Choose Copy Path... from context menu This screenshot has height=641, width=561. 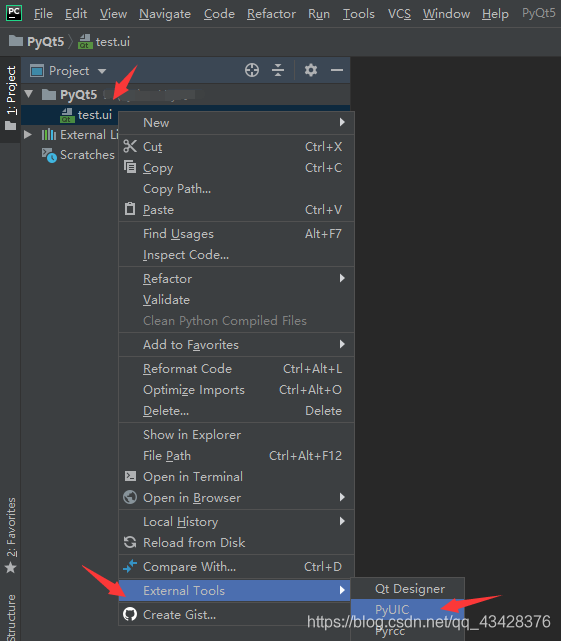click(236, 189)
